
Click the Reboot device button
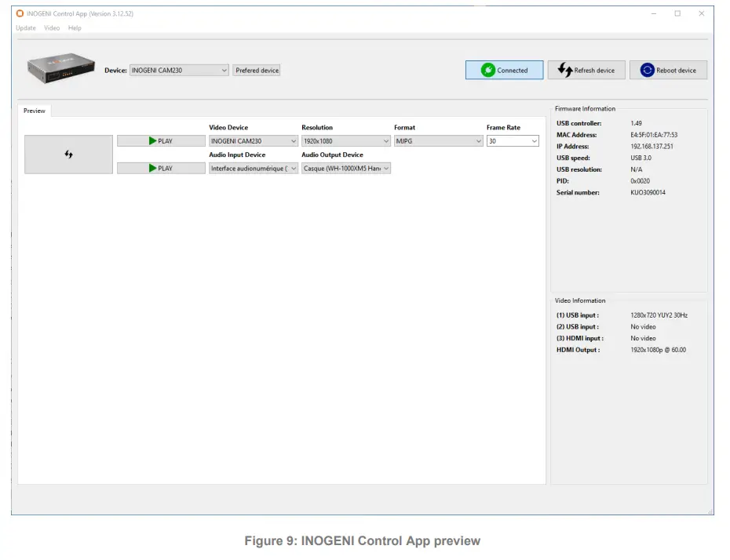tap(668, 71)
